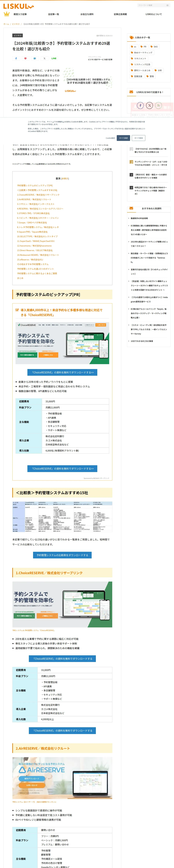This screenshot has width=174, height=868.
Task: Click the envelope icon beside おすすめの人気資料
Action: (131, 208)
